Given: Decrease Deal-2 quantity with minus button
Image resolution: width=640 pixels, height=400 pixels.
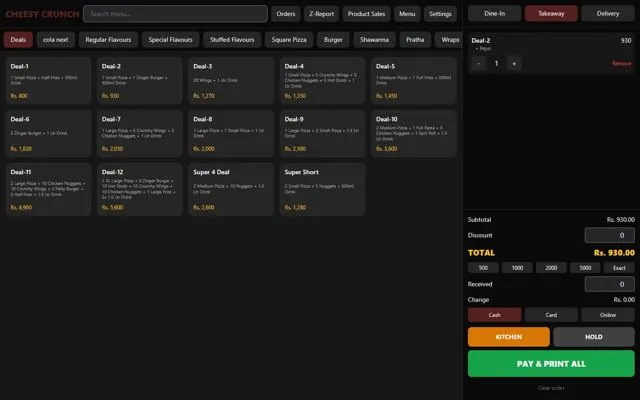Looking at the screenshot, I should [x=479, y=63].
